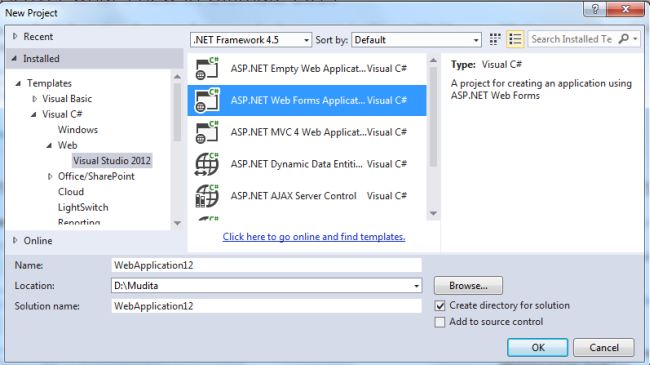Select ASP.NET MVC 4 Web Application row

pyautogui.click(x=307, y=132)
